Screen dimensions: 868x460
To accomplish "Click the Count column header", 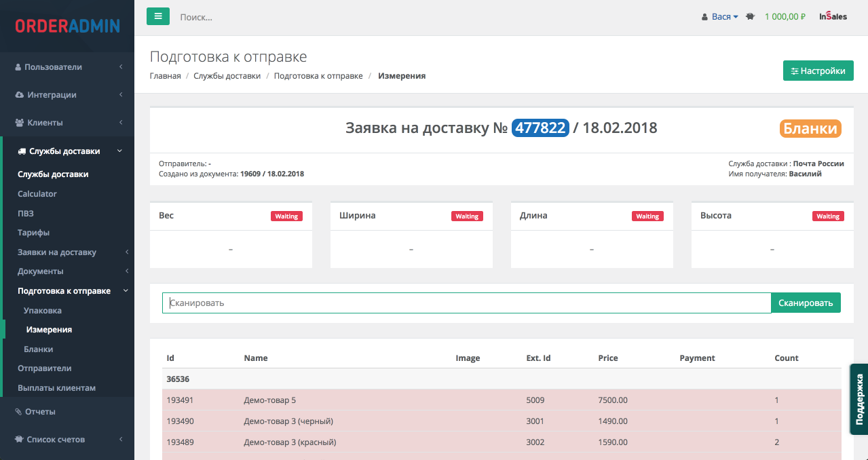I will (x=787, y=358).
